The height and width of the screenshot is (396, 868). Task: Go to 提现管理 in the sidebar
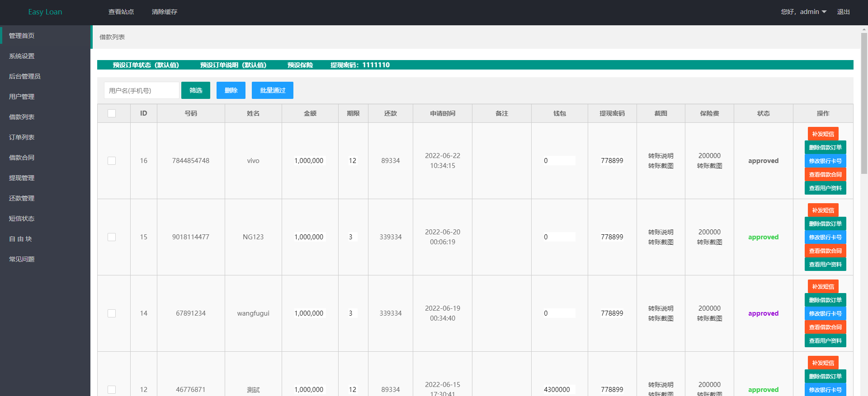[x=22, y=178]
